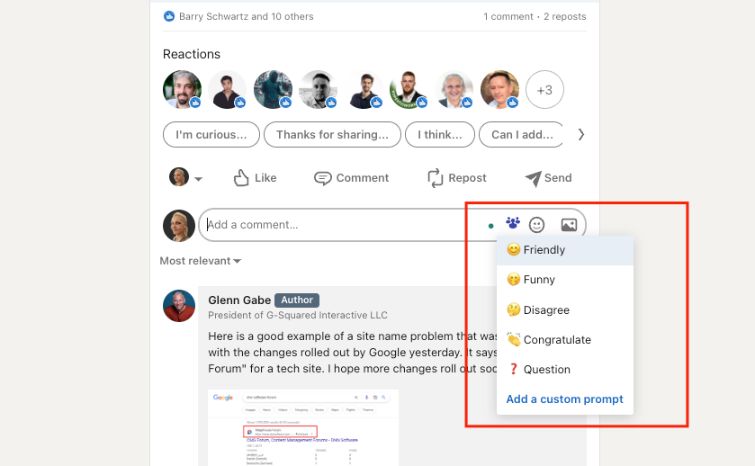
Task: Select the Funny tone option
Action: point(539,280)
